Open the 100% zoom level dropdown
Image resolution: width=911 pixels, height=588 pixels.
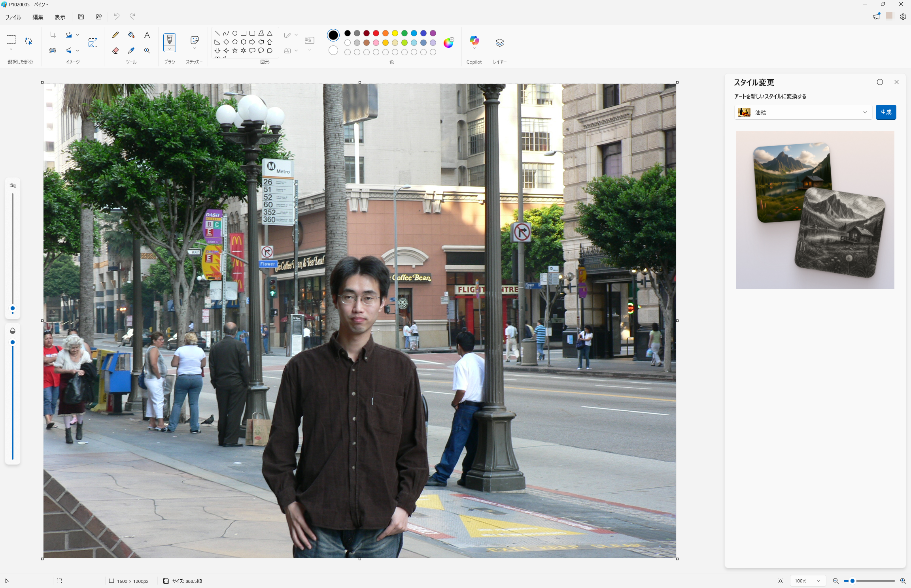807,581
